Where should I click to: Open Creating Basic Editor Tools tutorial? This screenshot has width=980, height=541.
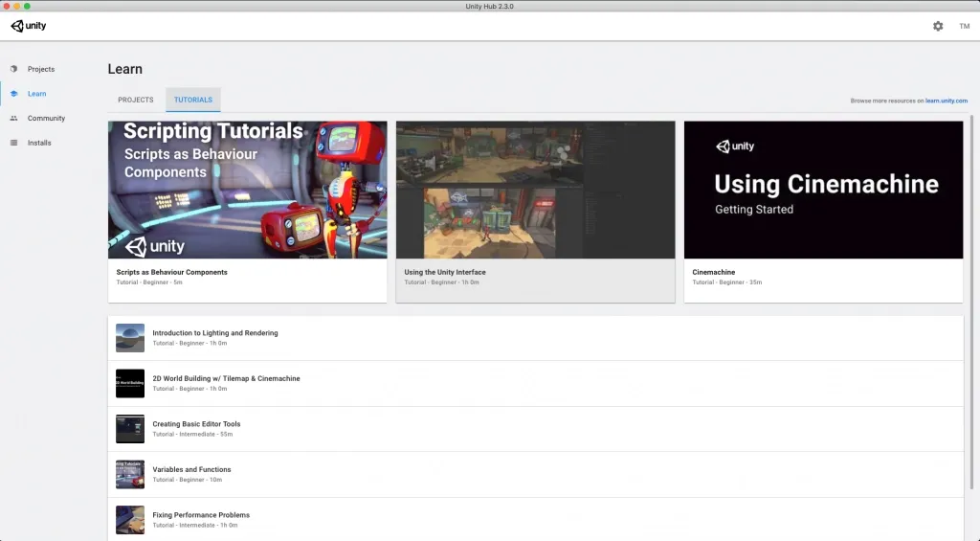coord(536,429)
